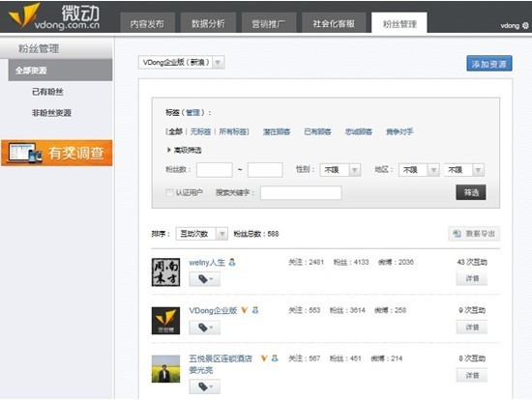Image resolution: width=532 pixels, height=400 pixels.
Task: Select the 无标签 tag filter
Action: coord(200,131)
